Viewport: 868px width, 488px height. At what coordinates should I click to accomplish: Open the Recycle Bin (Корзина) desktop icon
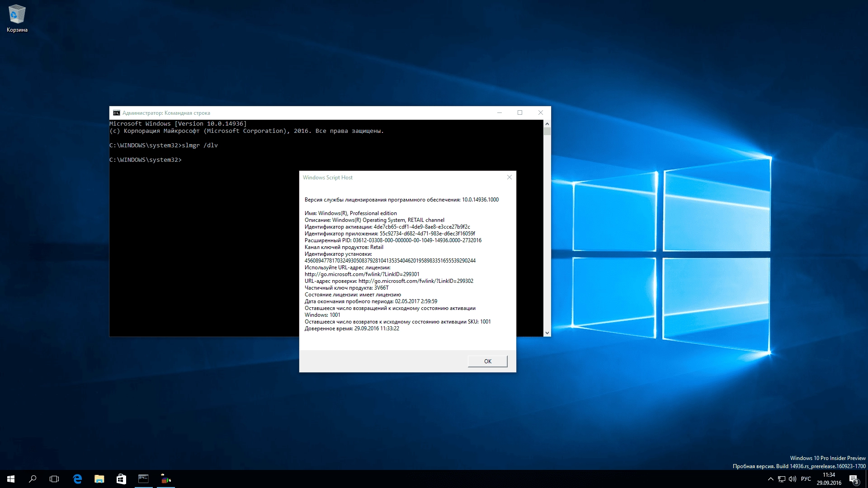coord(17,19)
